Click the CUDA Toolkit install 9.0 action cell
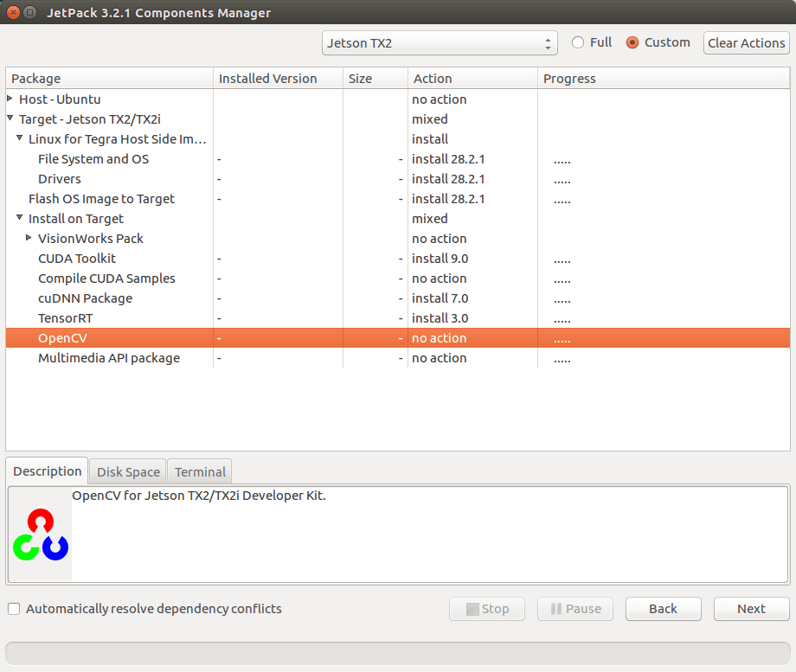Screen dimensions: 796x672 click(440, 259)
